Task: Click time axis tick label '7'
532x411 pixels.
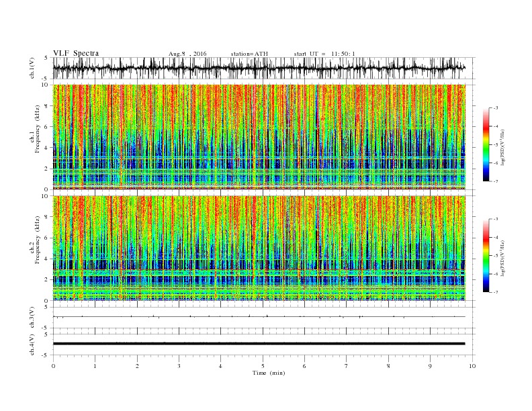Action: 347,366
